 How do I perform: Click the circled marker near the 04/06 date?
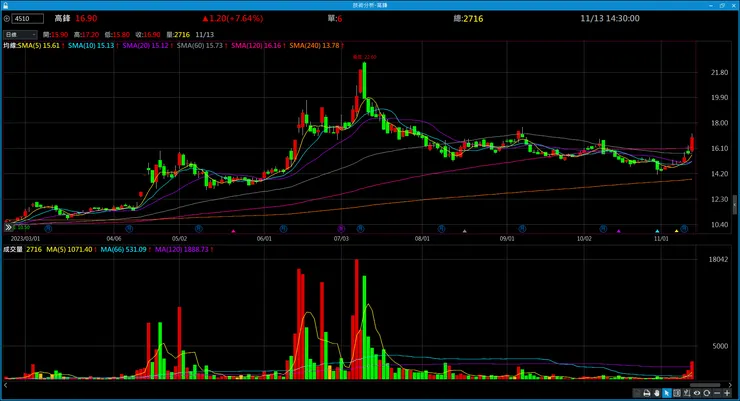coord(129,229)
